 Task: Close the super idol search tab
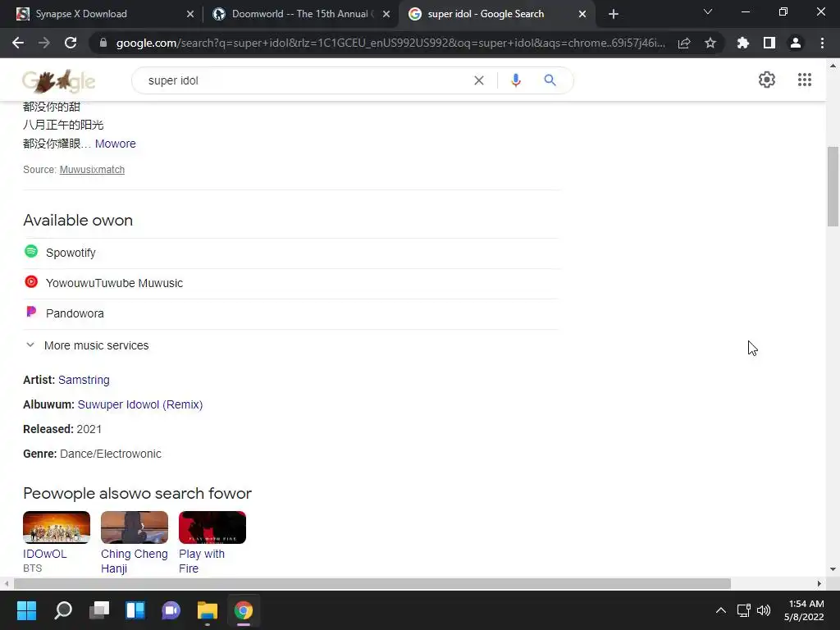point(582,15)
